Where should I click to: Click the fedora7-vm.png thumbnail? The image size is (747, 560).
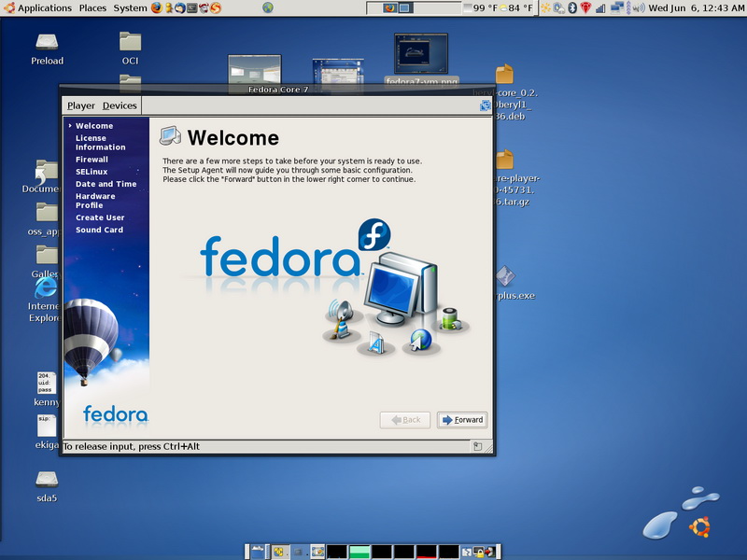(x=421, y=53)
